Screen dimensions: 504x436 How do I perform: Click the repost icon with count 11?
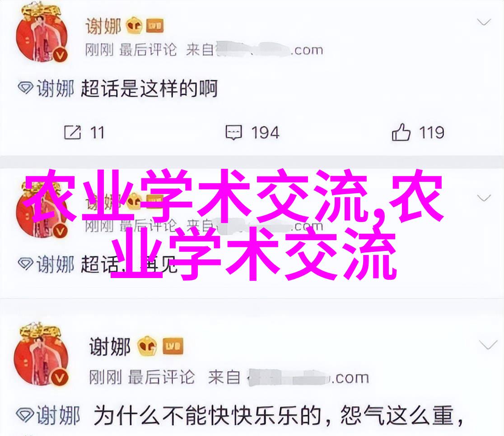[72, 132]
